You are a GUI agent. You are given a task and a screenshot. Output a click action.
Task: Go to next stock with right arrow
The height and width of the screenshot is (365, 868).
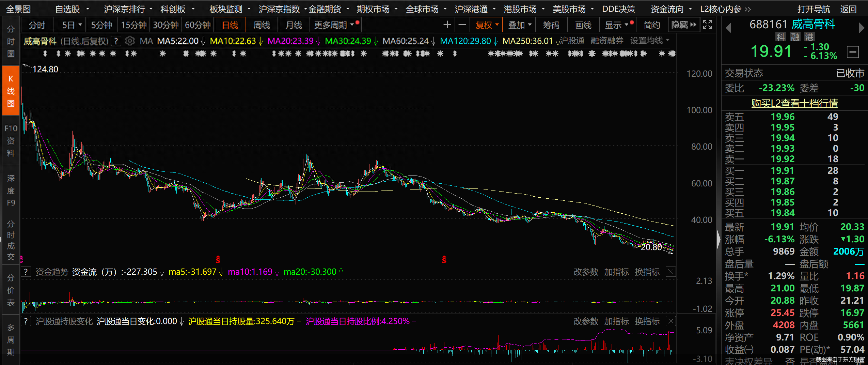click(x=862, y=28)
